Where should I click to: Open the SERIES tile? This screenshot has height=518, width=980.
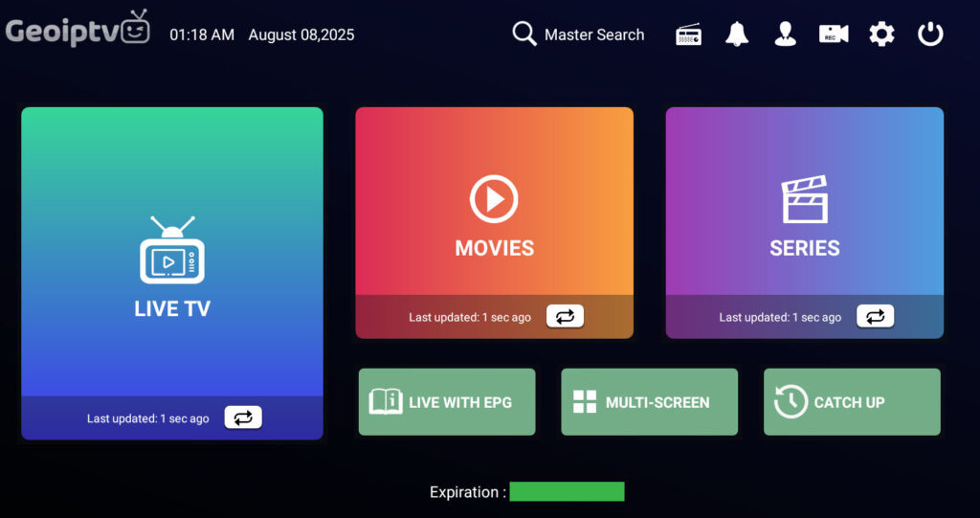pyautogui.click(x=804, y=223)
